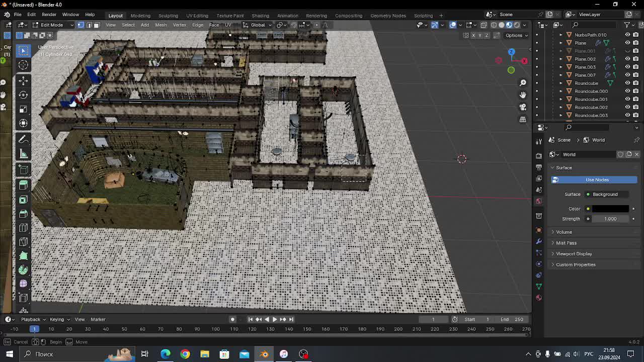Toggle X-ray display in viewport header
Image resolution: width=644 pixels, height=362 pixels.
click(x=484, y=25)
